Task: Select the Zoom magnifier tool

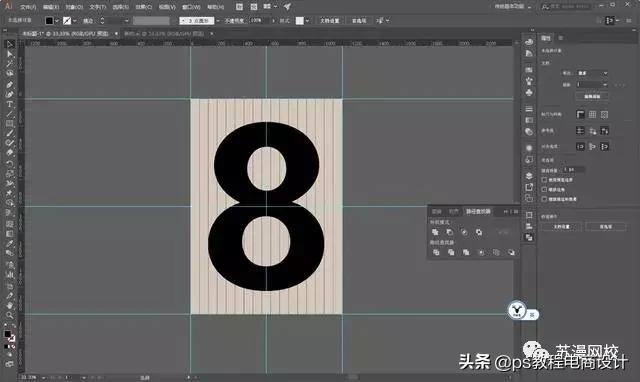Action: 10,315
